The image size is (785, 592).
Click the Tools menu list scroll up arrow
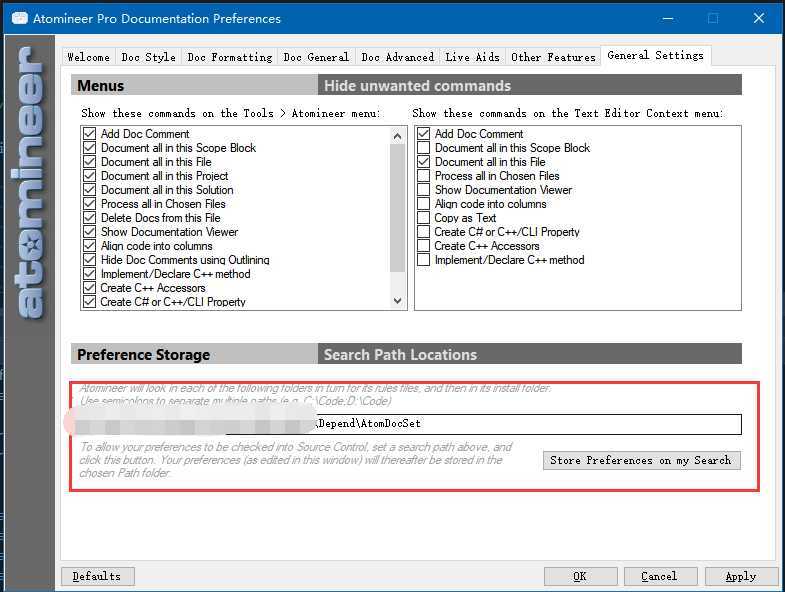pos(398,136)
